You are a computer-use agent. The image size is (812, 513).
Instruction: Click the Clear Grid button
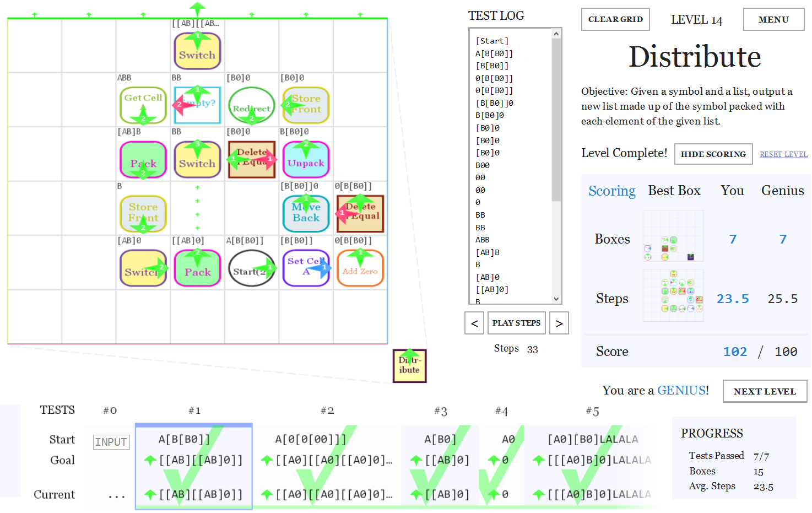click(615, 19)
